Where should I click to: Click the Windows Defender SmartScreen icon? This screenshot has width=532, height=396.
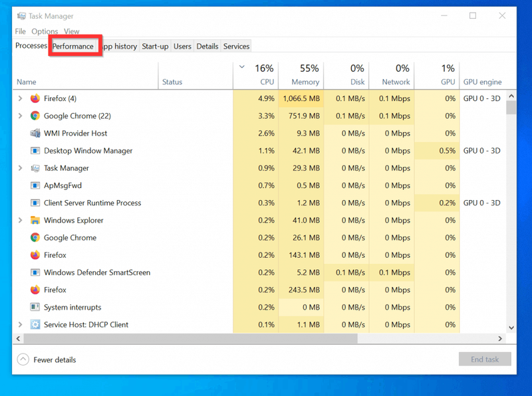click(35, 272)
